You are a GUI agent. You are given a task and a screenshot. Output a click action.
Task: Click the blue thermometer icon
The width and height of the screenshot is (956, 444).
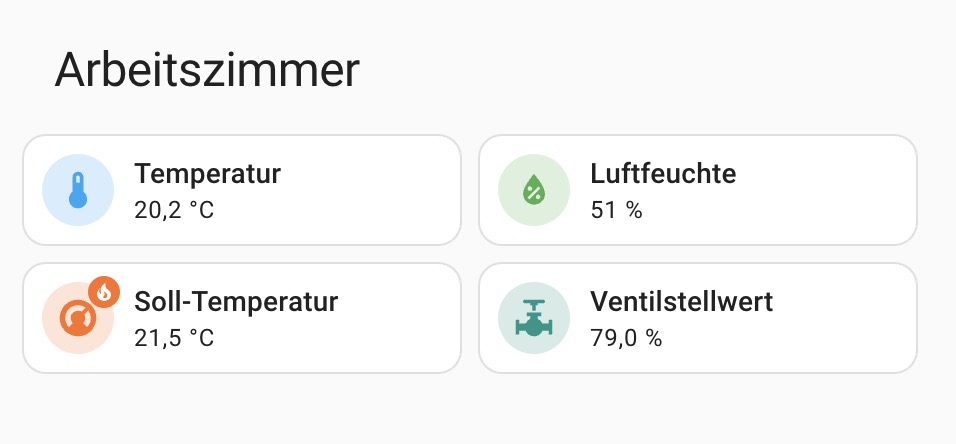click(78, 190)
